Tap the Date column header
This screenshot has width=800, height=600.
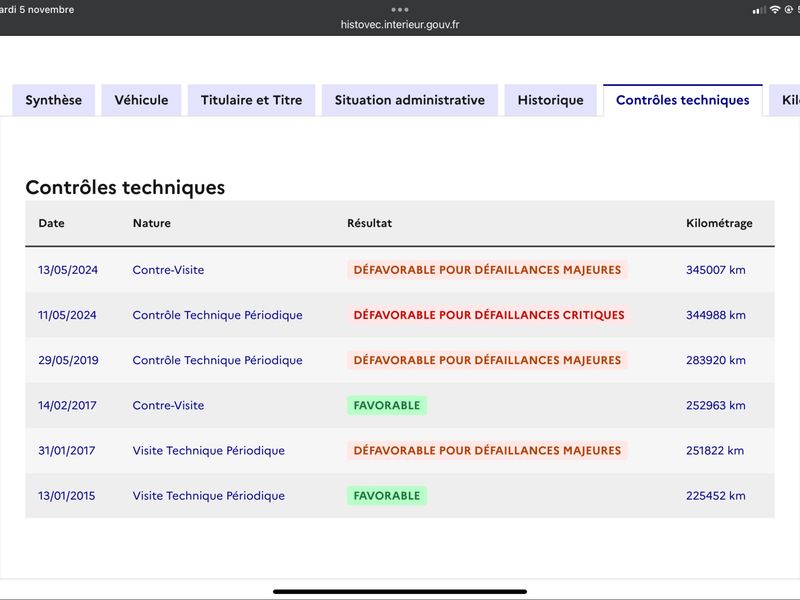point(52,223)
